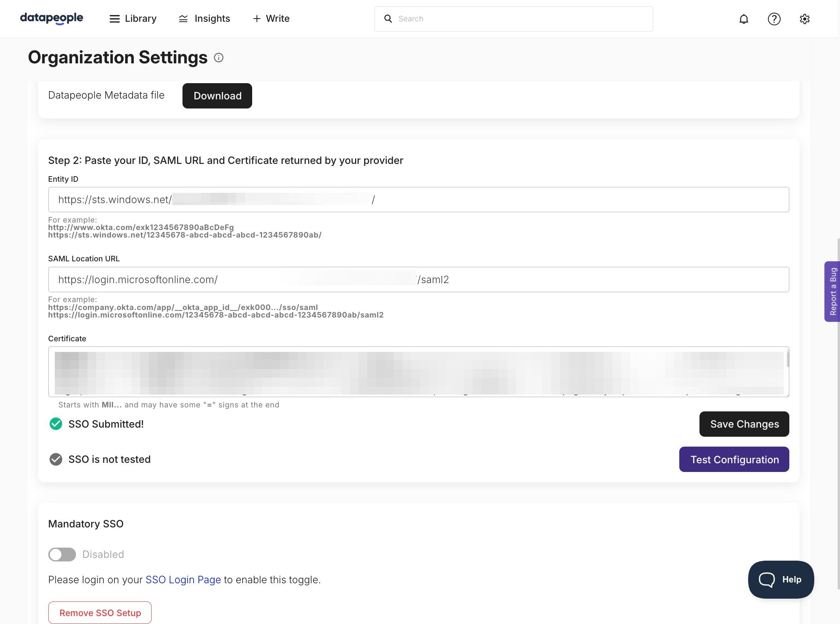Click info icon beside Organization Settings
The width and height of the screenshot is (840, 624).
pyautogui.click(x=219, y=58)
